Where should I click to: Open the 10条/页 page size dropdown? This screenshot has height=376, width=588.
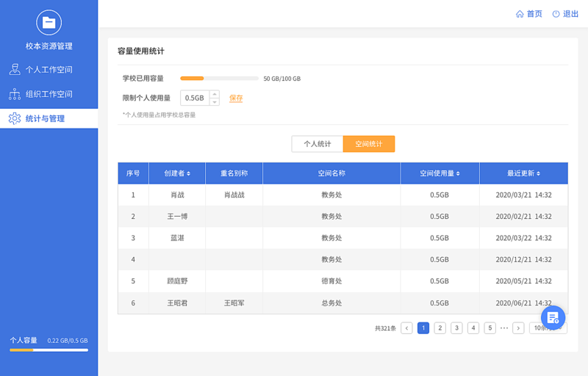click(547, 328)
